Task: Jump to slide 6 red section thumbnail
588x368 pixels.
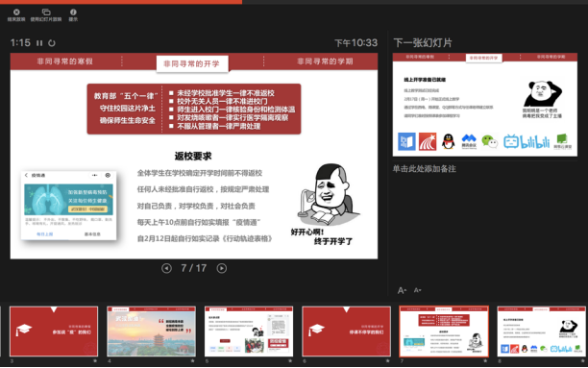Action: (x=346, y=331)
